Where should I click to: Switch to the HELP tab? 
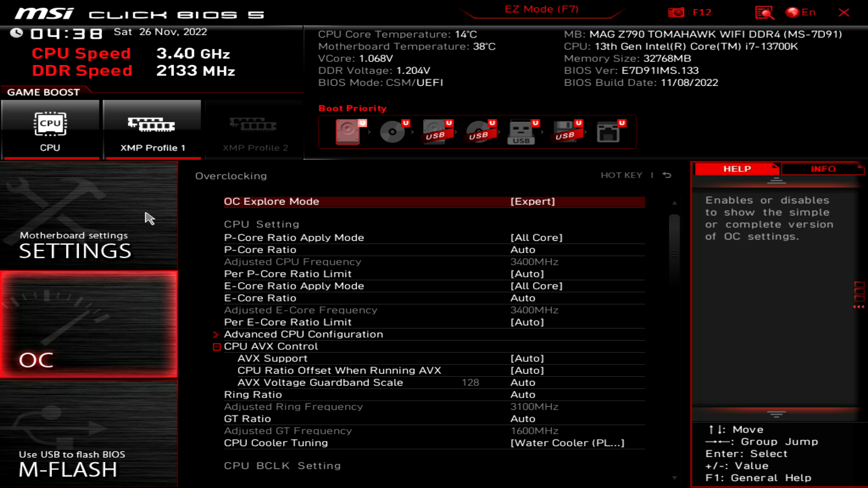click(737, 169)
